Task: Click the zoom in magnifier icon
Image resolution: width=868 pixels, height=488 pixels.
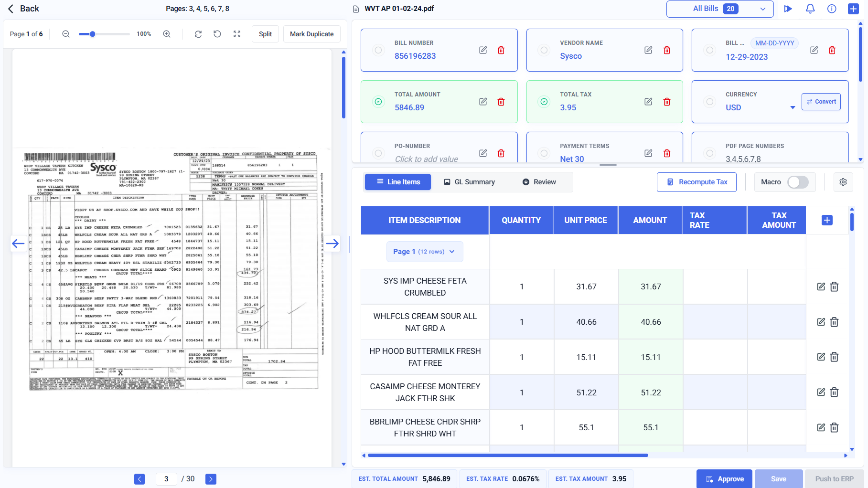Action: point(167,34)
